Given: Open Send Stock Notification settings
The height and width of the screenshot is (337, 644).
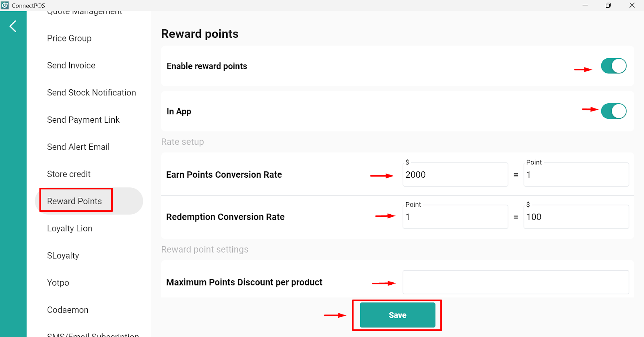Looking at the screenshot, I should tap(91, 92).
